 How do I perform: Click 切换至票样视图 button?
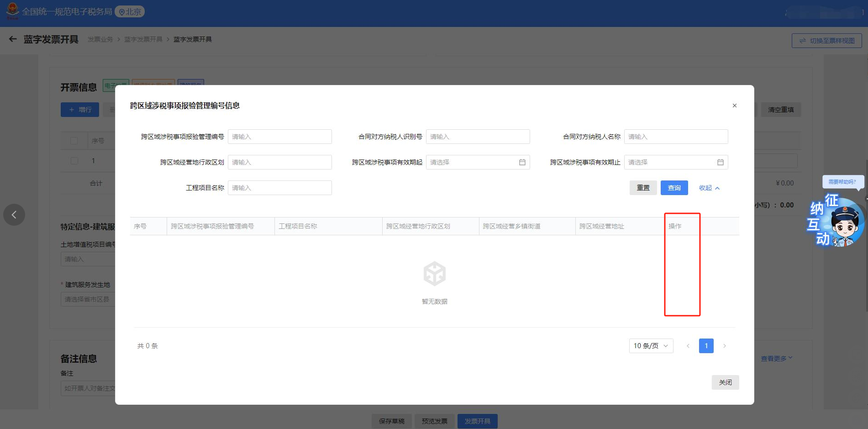826,41
